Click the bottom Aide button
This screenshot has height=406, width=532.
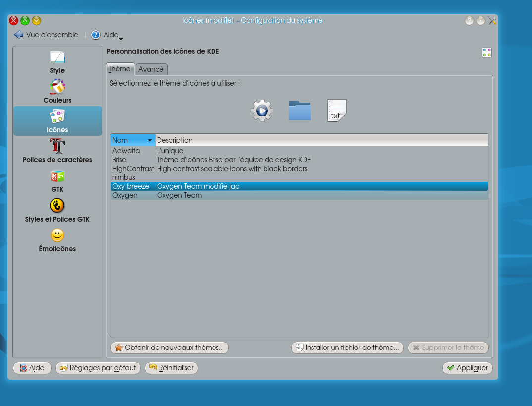point(32,368)
